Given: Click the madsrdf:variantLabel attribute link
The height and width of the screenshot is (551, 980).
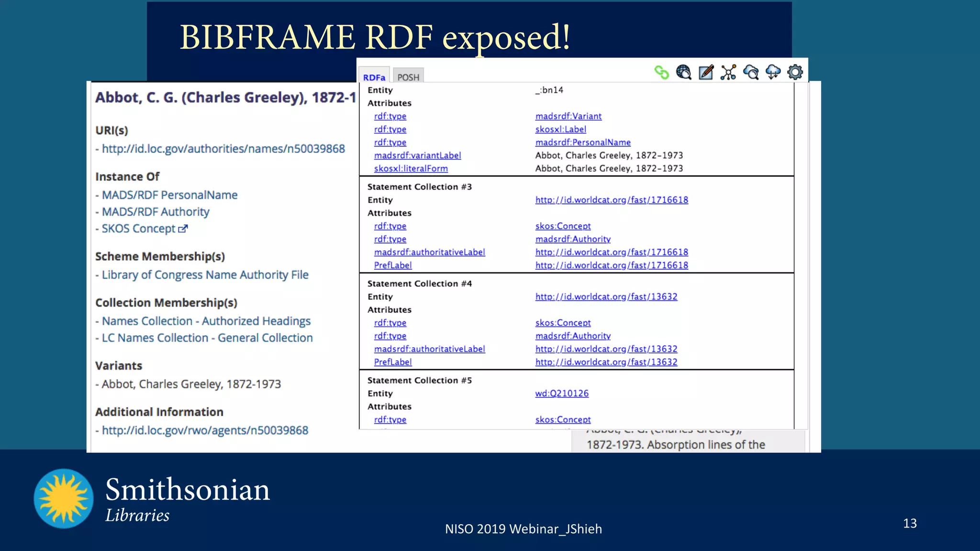Looking at the screenshot, I should (418, 155).
